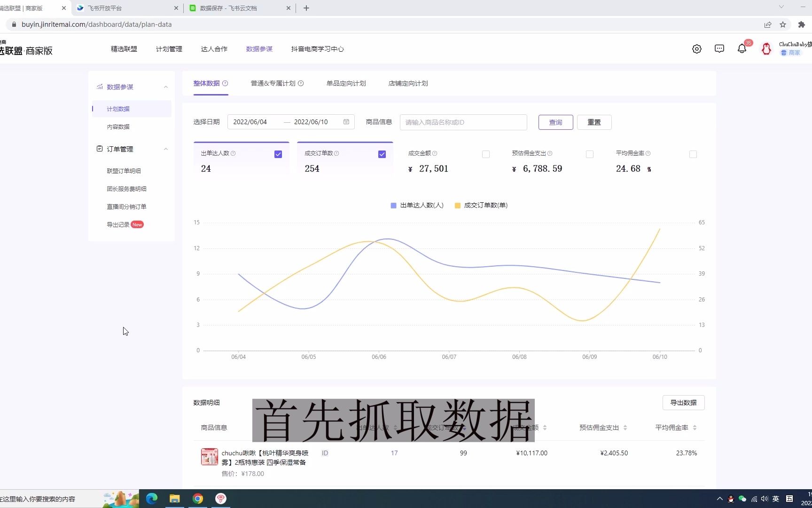Open 导出记录 in sidebar
Image resolution: width=812 pixels, height=508 pixels.
pos(118,224)
